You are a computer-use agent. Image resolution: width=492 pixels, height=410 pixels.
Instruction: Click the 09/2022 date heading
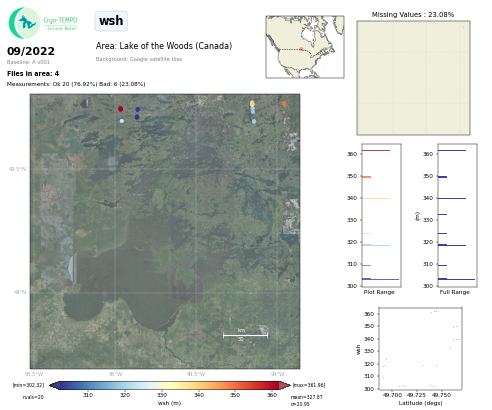(x=31, y=51)
